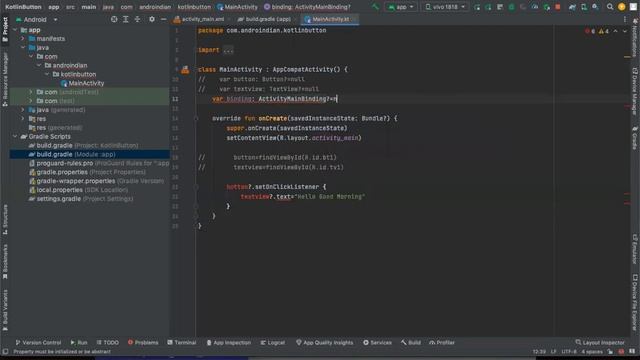Toggle the Gradle side panel
This screenshot has height=360, width=640.
(x=635, y=138)
